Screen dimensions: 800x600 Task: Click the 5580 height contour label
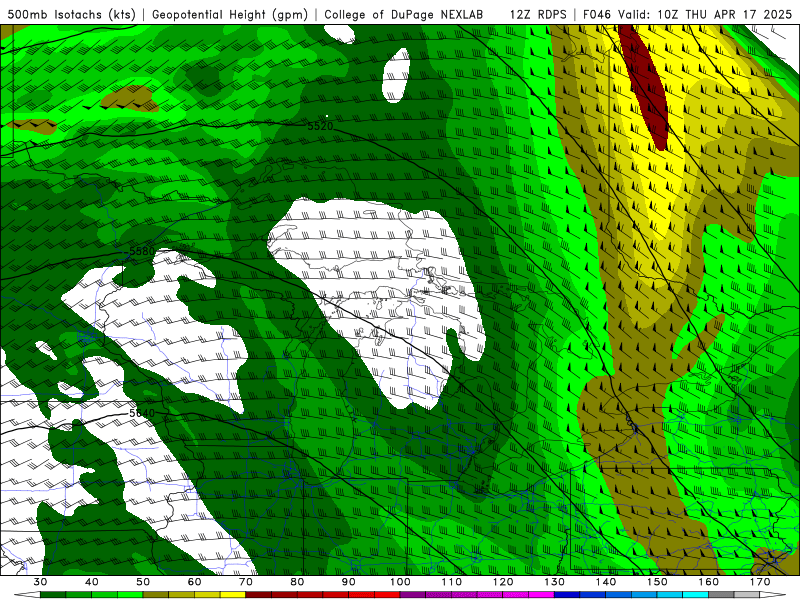coord(142,251)
